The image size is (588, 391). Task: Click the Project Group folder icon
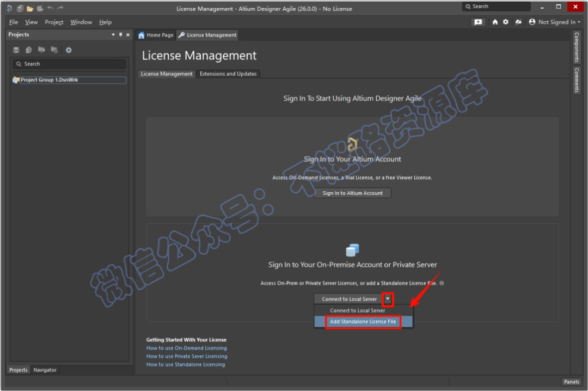[16, 80]
